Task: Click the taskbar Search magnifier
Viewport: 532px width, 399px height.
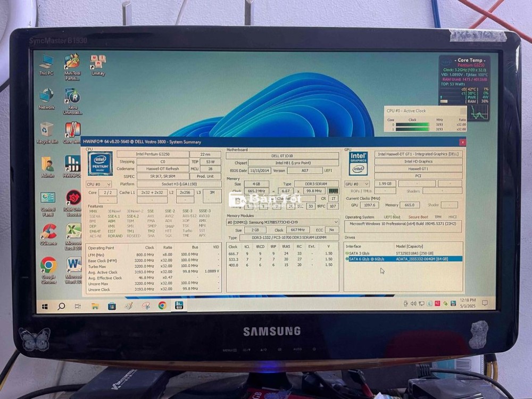Action: tap(61, 306)
